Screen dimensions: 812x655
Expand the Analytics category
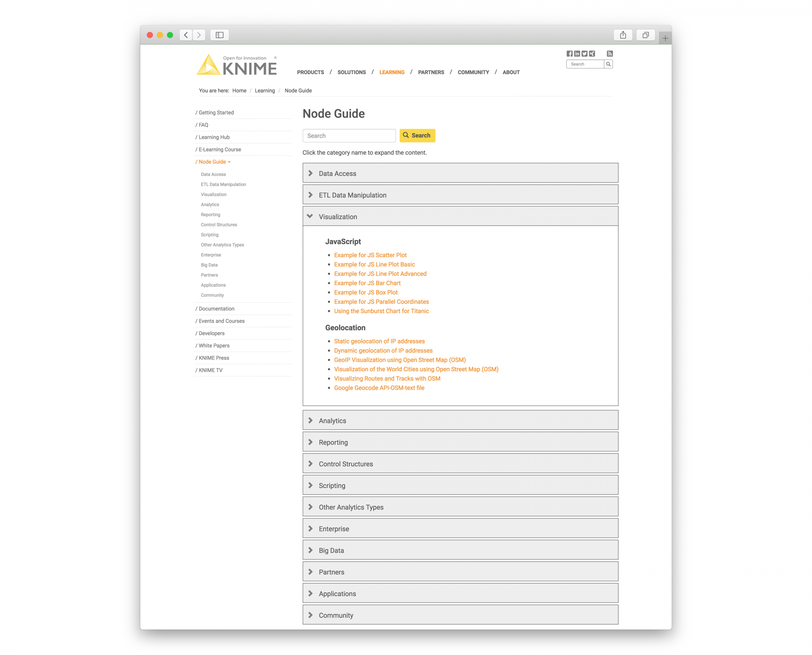[x=460, y=420]
